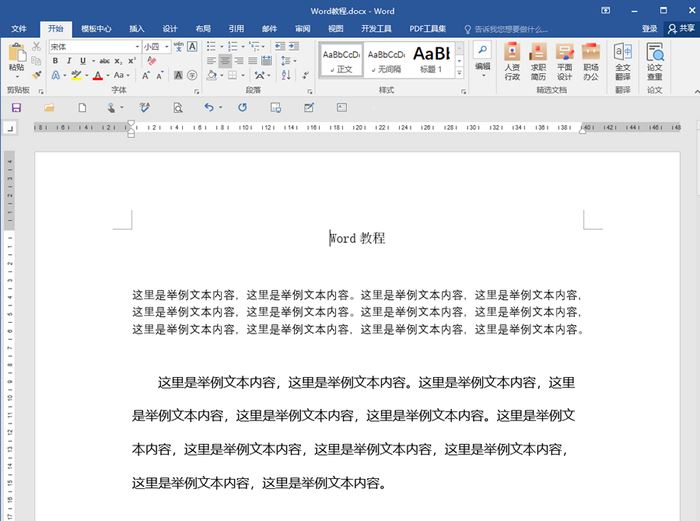This screenshot has height=521, width=700.
Task: Switch to the 布局 Layout tab
Action: coord(203,29)
